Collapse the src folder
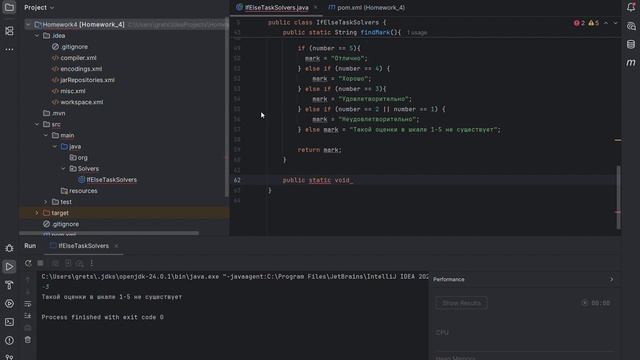This screenshot has height=360, width=640. 37,124
